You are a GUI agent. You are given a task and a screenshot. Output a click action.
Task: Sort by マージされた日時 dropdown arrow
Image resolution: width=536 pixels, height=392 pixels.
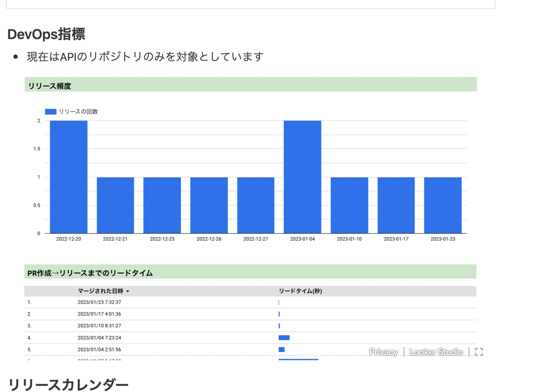click(x=128, y=292)
